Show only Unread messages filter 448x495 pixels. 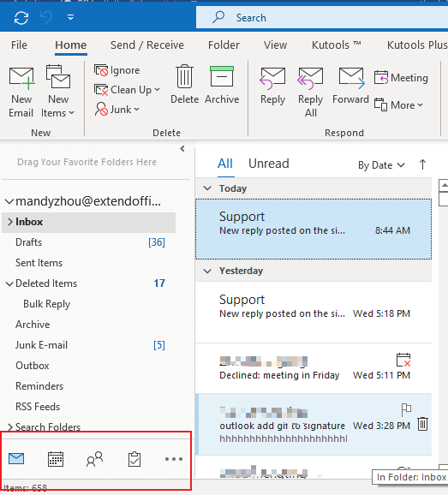pyautogui.click(x=269, y=164)
